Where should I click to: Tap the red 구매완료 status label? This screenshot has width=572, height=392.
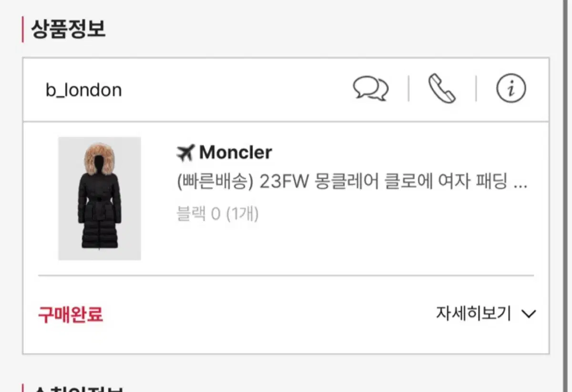71,314
